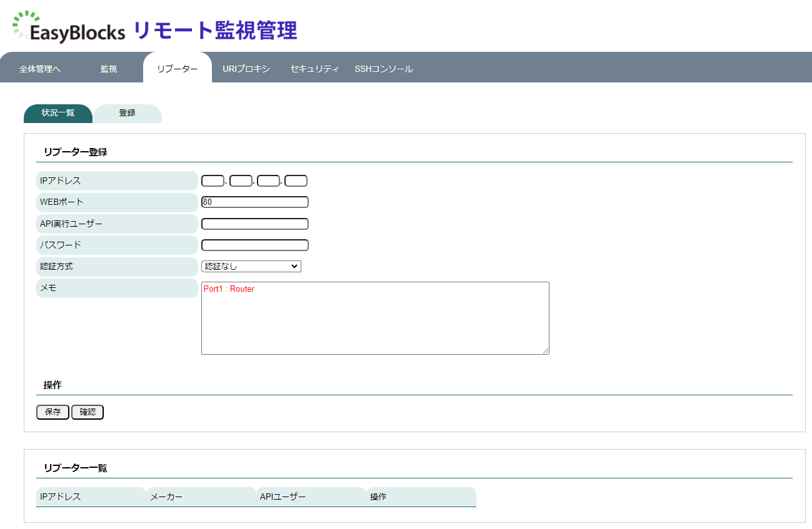Focus the first IPアドレス octet field
Screen dimensions: 812x529
coord(213,181)
